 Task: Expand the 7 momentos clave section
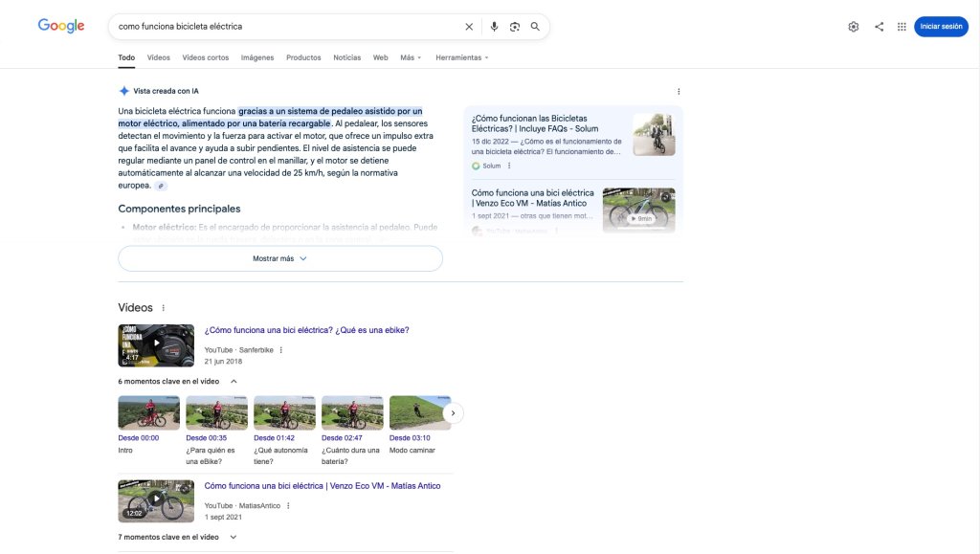[x=233, y=537]
